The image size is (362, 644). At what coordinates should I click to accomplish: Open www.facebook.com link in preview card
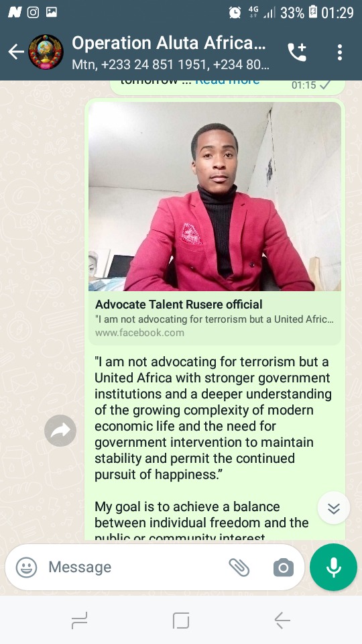[139, 333]
